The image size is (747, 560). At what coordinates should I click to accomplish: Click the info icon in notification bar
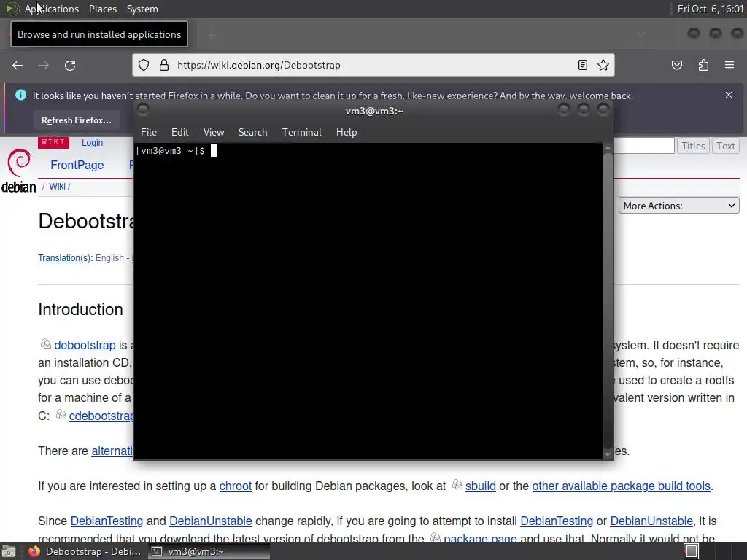[20, 95]
